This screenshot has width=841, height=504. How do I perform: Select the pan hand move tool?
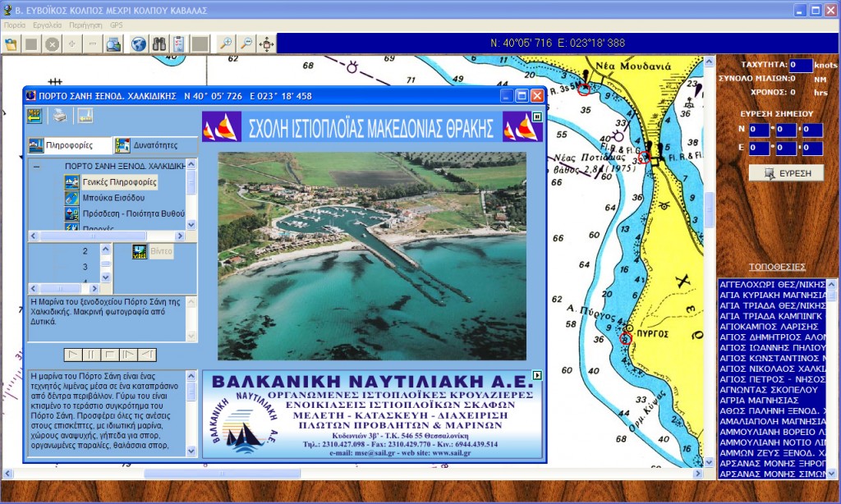click(x=267, y=44)
